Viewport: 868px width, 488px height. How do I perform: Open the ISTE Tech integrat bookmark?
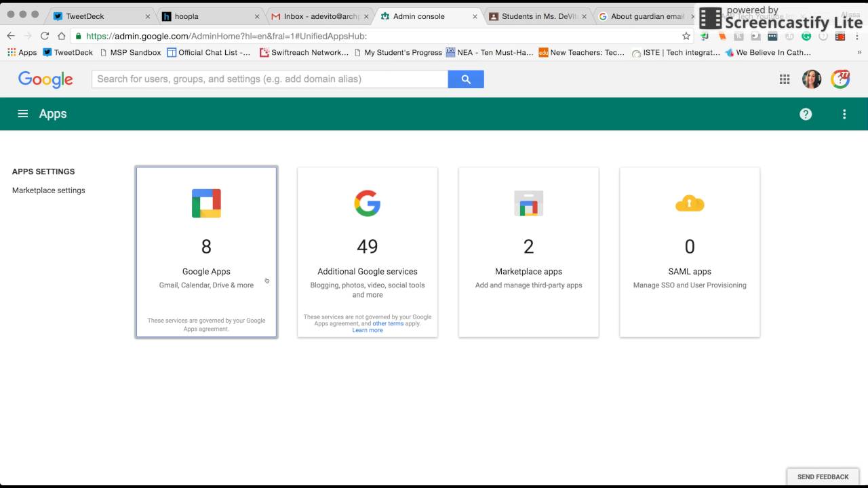676,52
